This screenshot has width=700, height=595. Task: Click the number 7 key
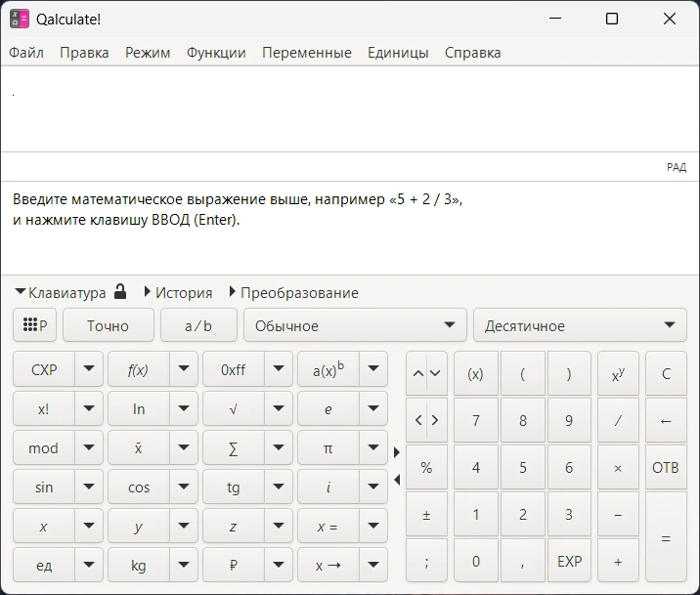(x=476, y=420)
